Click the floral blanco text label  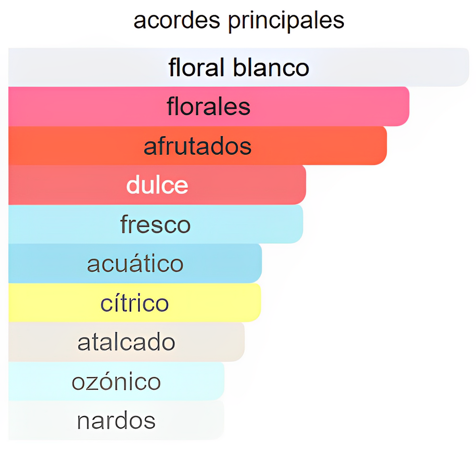point(239,67)
